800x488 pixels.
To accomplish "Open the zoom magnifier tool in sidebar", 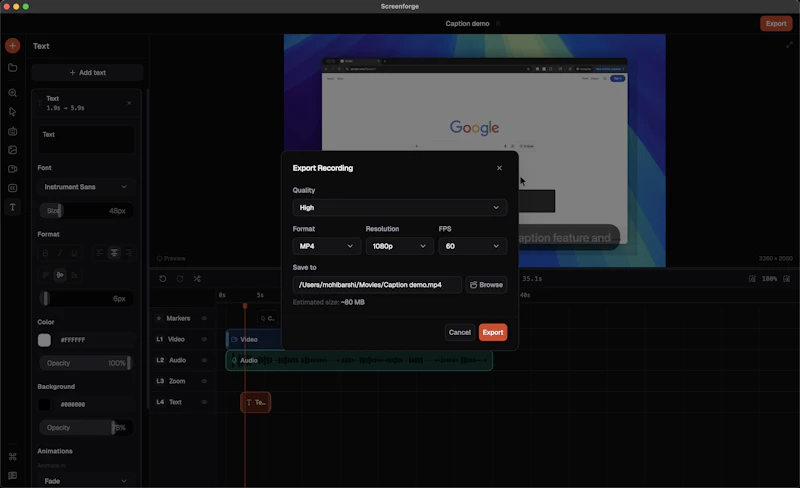I will (12, 93).
